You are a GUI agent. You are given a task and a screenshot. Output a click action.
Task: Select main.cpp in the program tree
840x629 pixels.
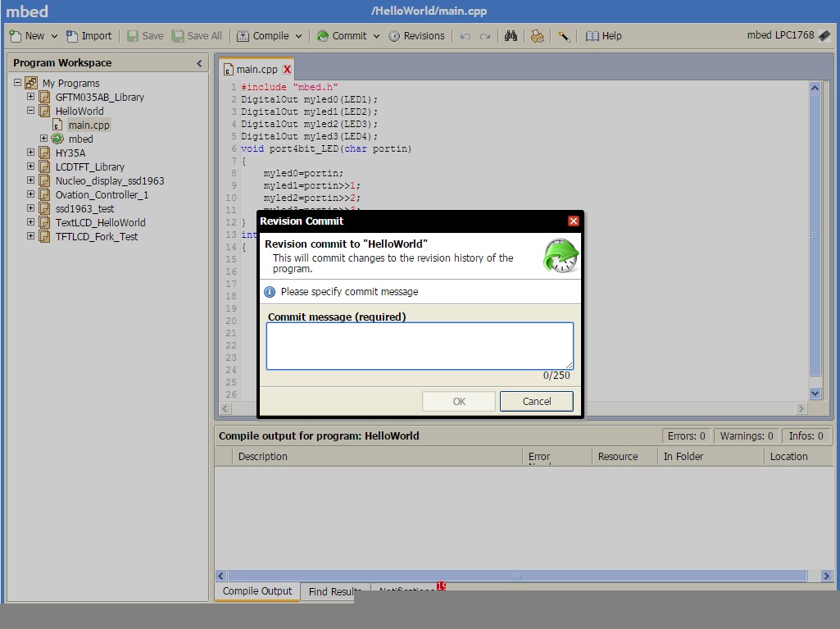click(x=89, y=125)
